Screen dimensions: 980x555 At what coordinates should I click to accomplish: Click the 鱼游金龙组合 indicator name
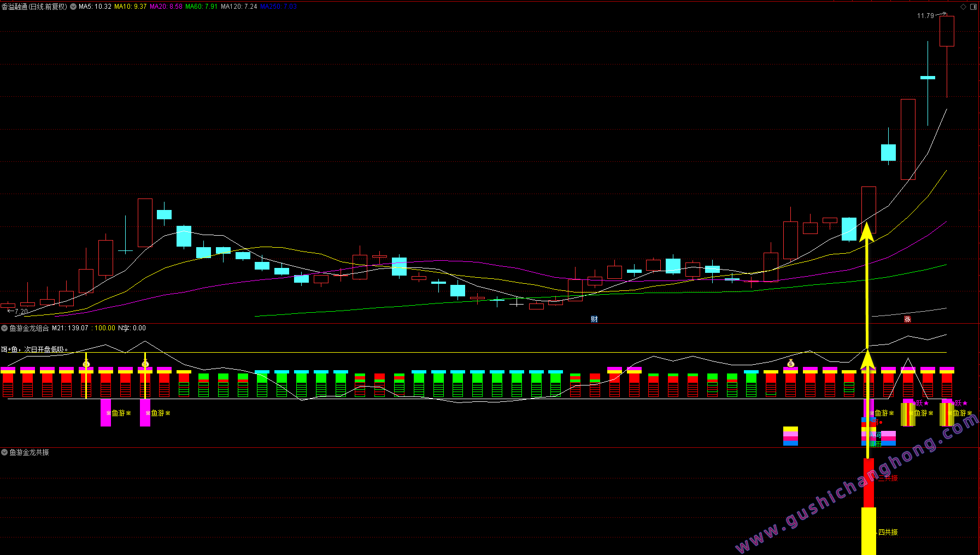tap(29, 328)
